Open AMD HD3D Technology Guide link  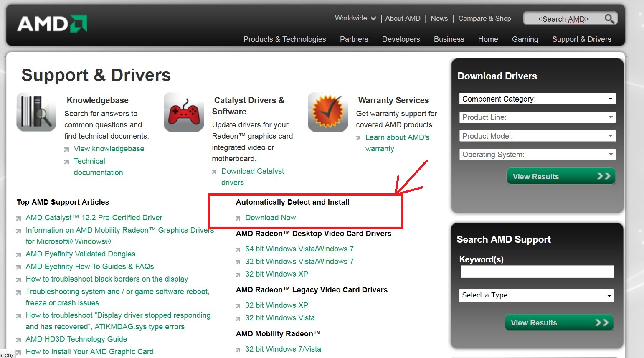coord(76,339)
